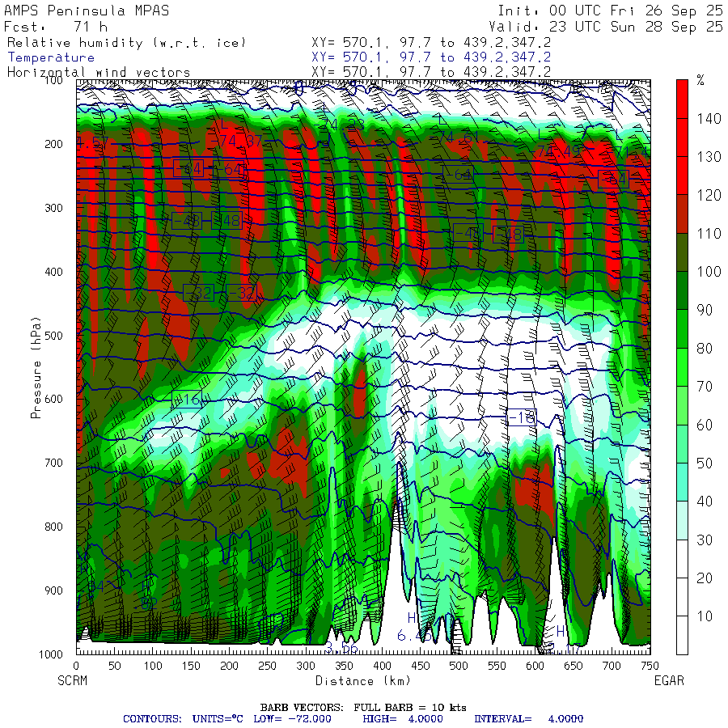
Task: Click the blue XY coordinates line for Temperature
Action: tap(431, 57)
